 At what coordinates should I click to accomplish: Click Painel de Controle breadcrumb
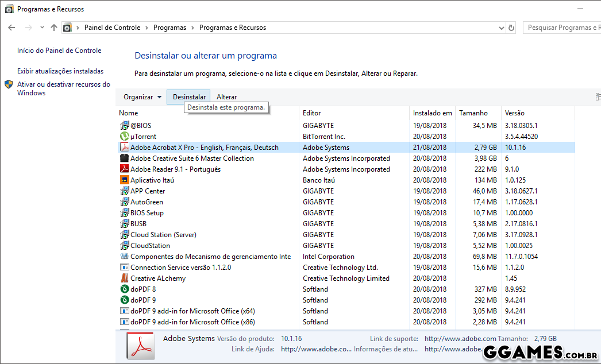coord(112,28)
